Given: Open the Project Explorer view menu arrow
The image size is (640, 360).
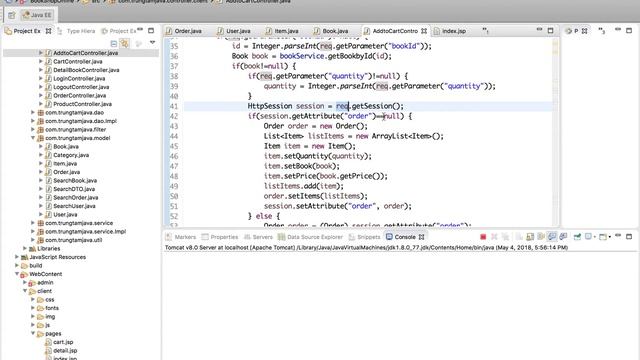Looking at the screenshot, I should click(x=152, y=42).
